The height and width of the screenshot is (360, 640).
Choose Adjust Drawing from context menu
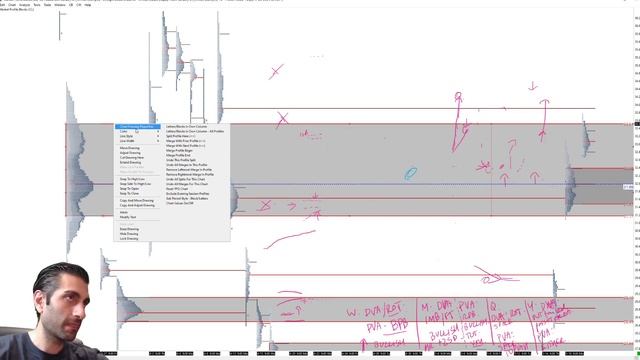click(130, 153)
